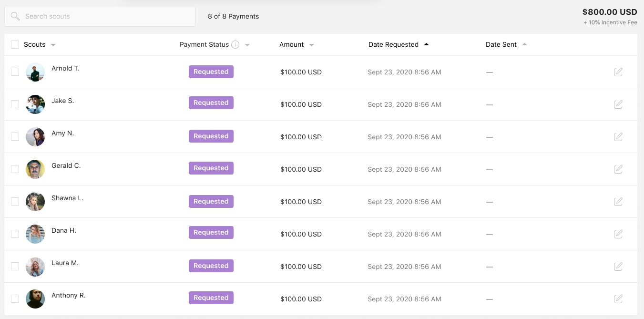The image size is (644, 319).
Task: Click the 8 of 8 Payments count
Action: pyautogui.click(x=234, y=16)
